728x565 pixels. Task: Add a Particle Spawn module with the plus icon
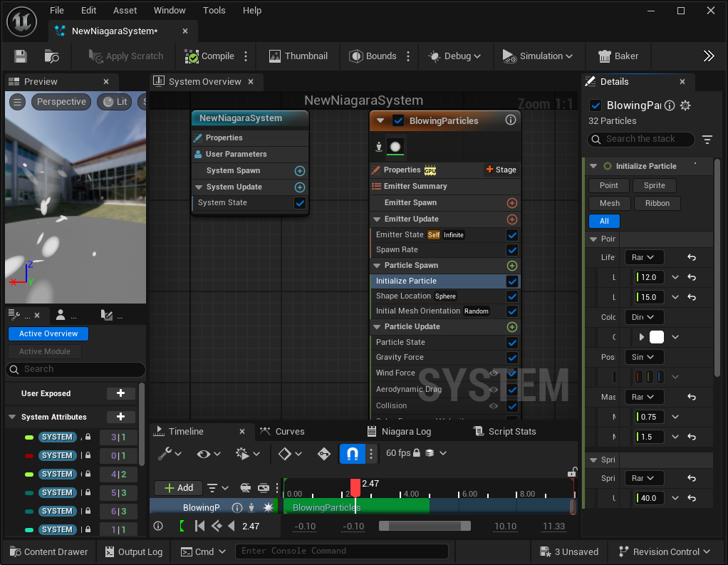512,266
